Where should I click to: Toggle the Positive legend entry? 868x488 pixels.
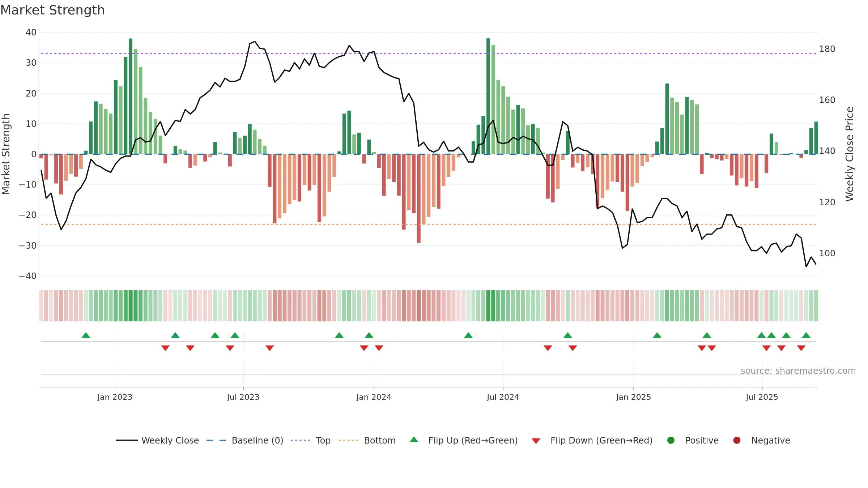pos(693,440)
